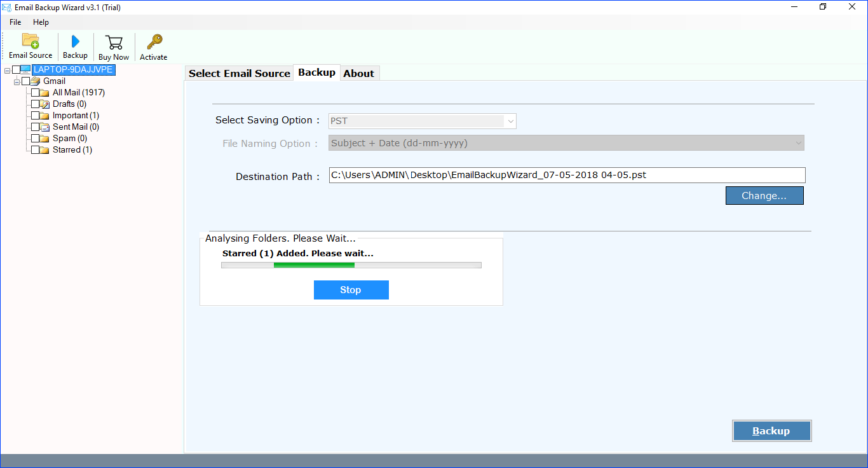This screenshot has width=868, height=468.
Task: Click the large Backup button at bottom
Action: pyautogui.click(x=771, y=430)
